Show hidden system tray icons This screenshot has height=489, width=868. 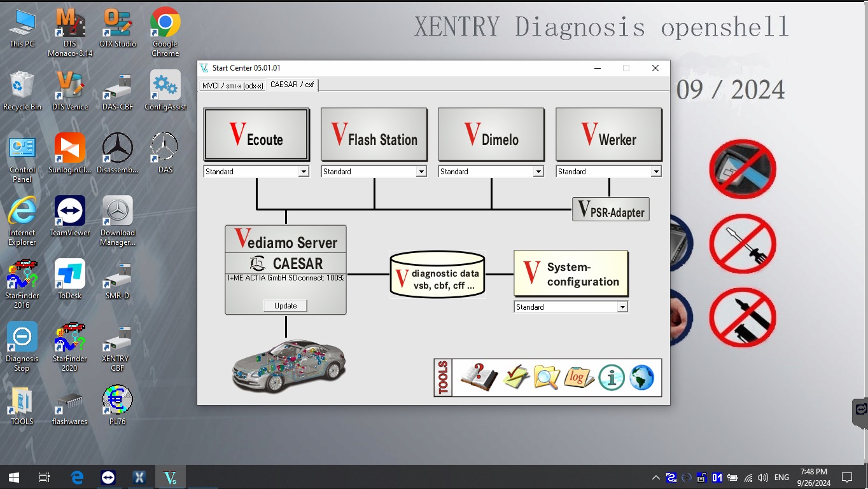pos(656,478)
